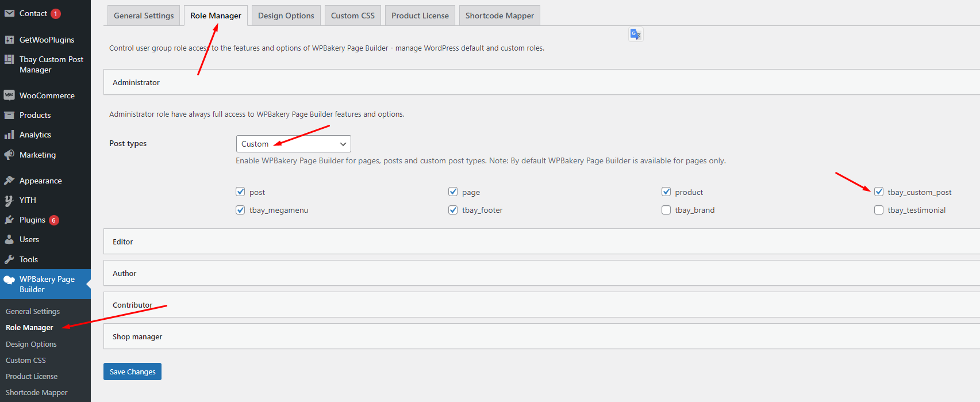This screenshot has height=402, width=980.
Task: Click the WooCommerce logo icon
Action: pyautogui.click(x=9, y=95)
